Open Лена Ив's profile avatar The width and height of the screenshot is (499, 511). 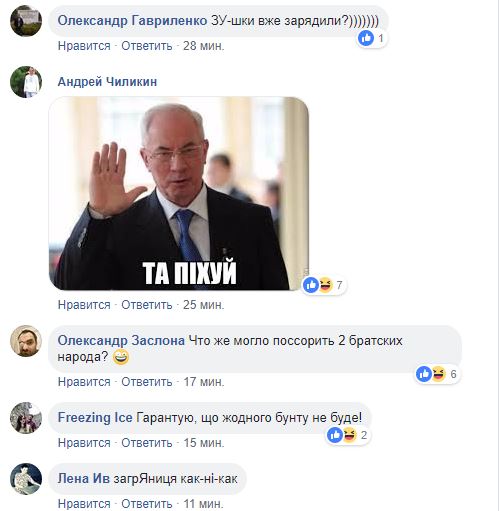point(26,479)
